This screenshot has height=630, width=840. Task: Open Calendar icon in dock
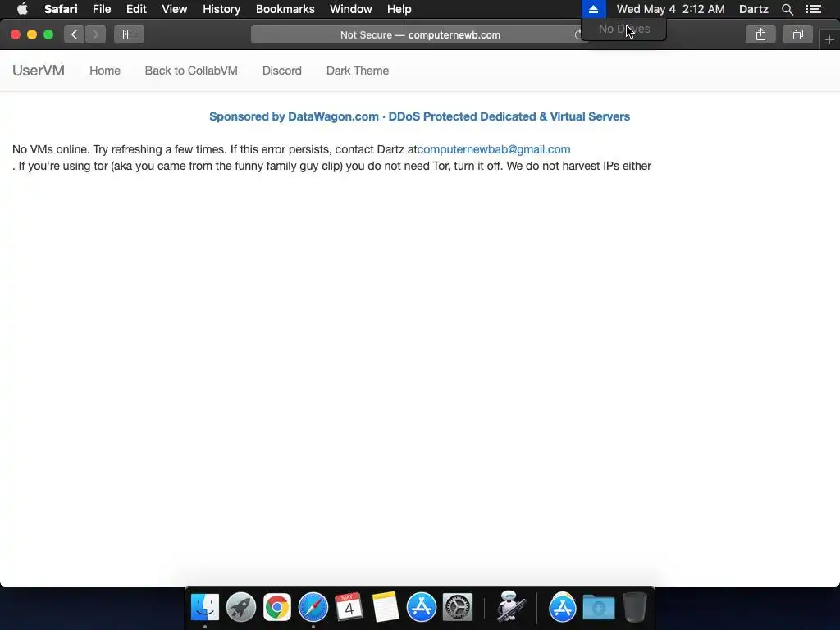tap(349, 607)
